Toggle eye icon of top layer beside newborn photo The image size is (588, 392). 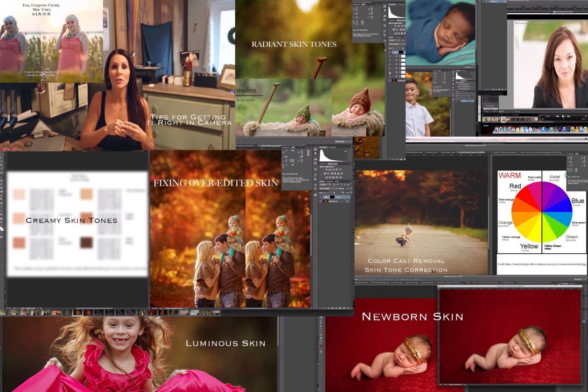point(391,52)
